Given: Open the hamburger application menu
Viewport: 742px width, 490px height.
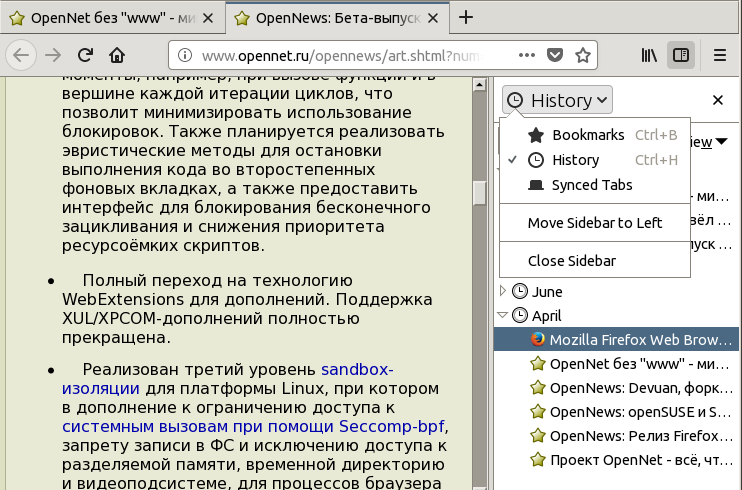Looking at the screenshot, I should point(720,55).
